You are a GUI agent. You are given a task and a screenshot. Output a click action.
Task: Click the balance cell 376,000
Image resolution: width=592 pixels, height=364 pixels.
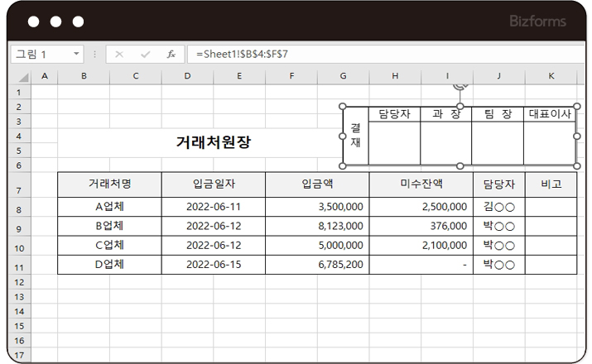[x=421, y=226]
